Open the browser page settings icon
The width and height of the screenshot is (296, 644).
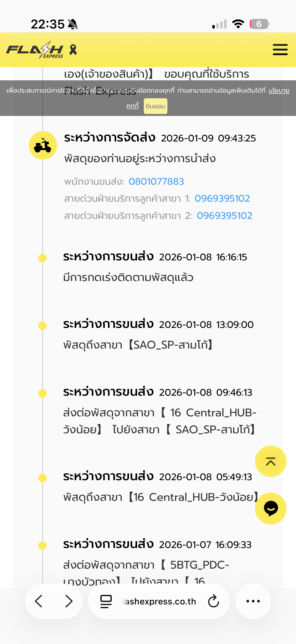tap(106, 601)
